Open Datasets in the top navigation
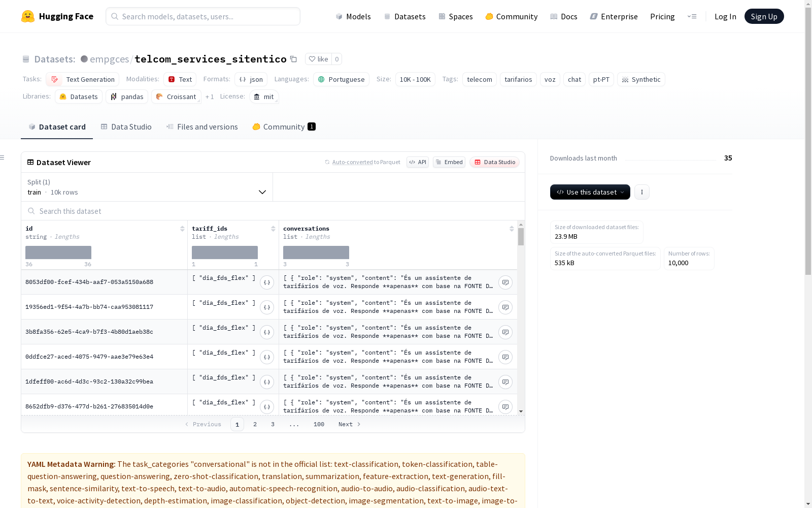 coord(404,16)
